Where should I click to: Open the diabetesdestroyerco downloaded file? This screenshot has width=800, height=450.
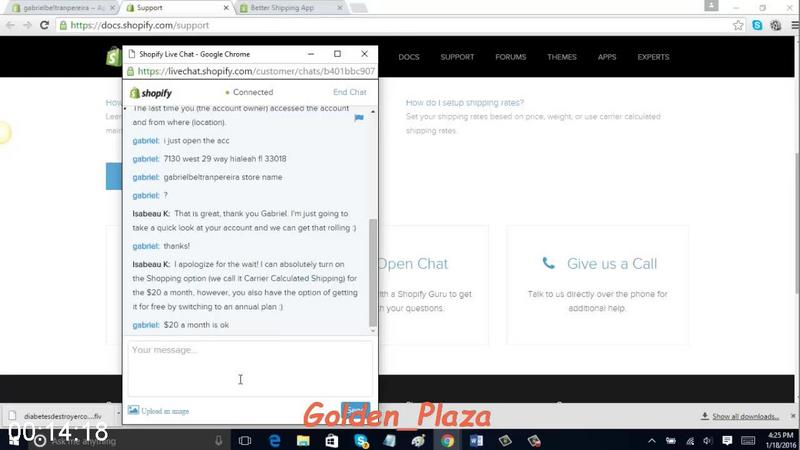[x=62, y=416]
